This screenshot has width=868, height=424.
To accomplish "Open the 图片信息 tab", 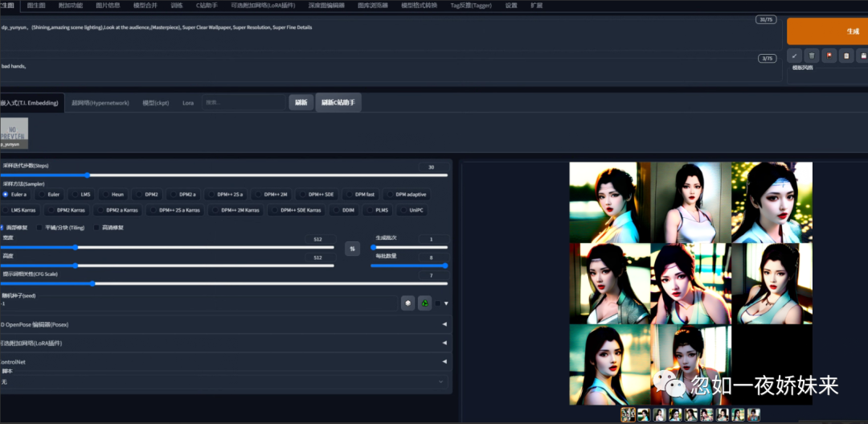I will click(108, 5).
